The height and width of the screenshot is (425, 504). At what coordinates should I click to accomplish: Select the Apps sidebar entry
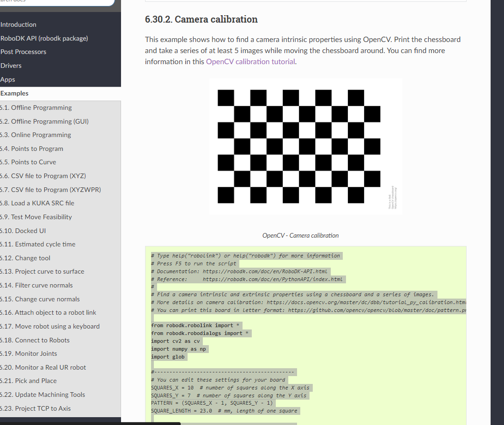point(8,79)
